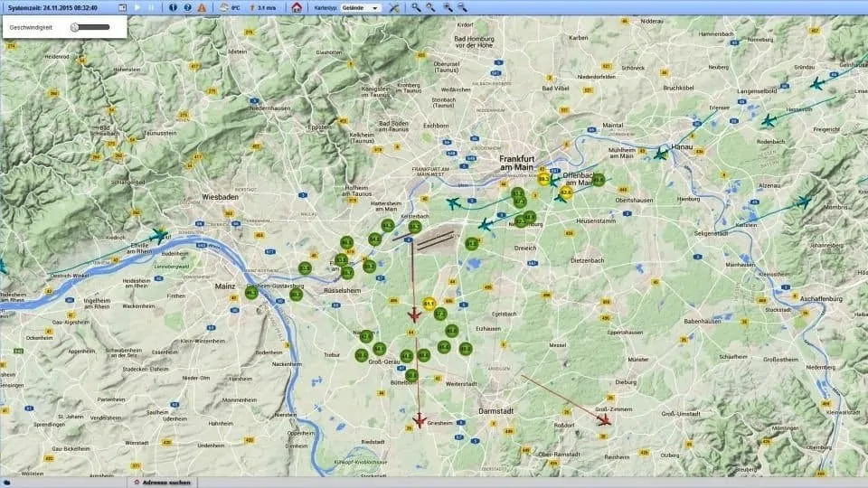Click the play button in toolbar
The width and height of the screenshot is (868, 488).
click(x=137, y=8)
